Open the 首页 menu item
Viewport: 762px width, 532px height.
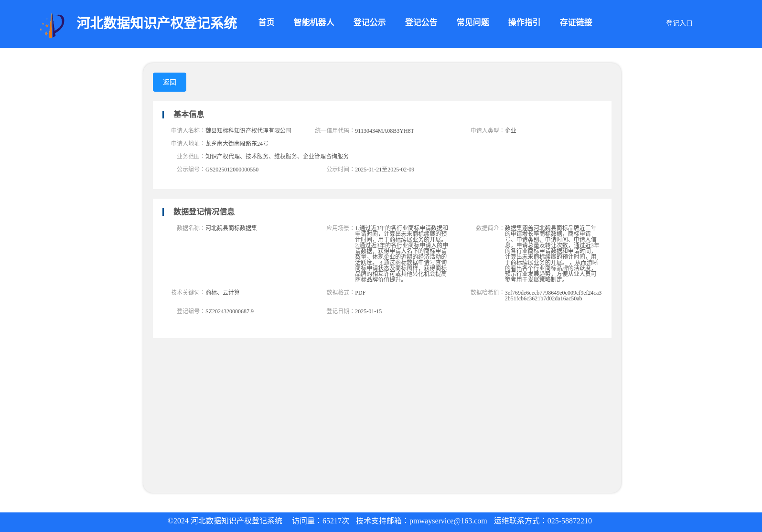pyautogui.click(x=267, y=22)
